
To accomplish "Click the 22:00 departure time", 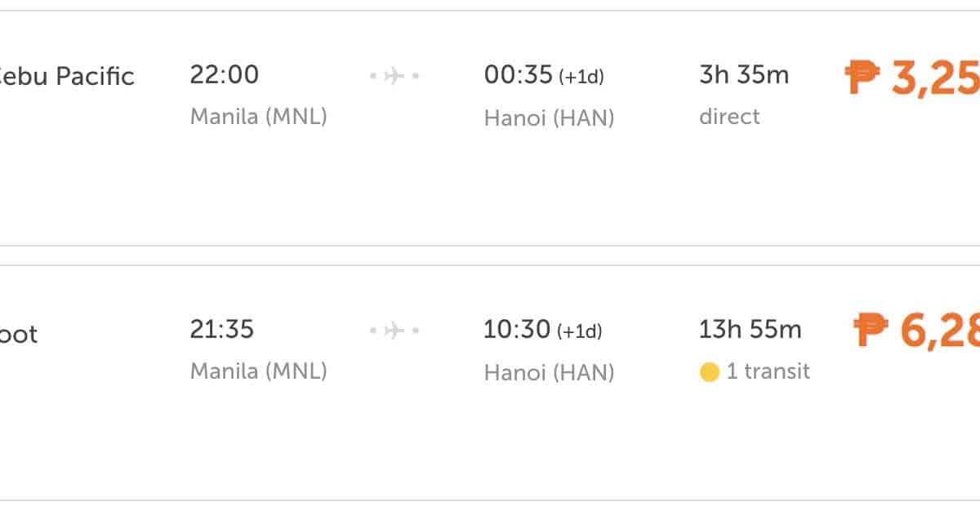I will [x=225, y=75].
